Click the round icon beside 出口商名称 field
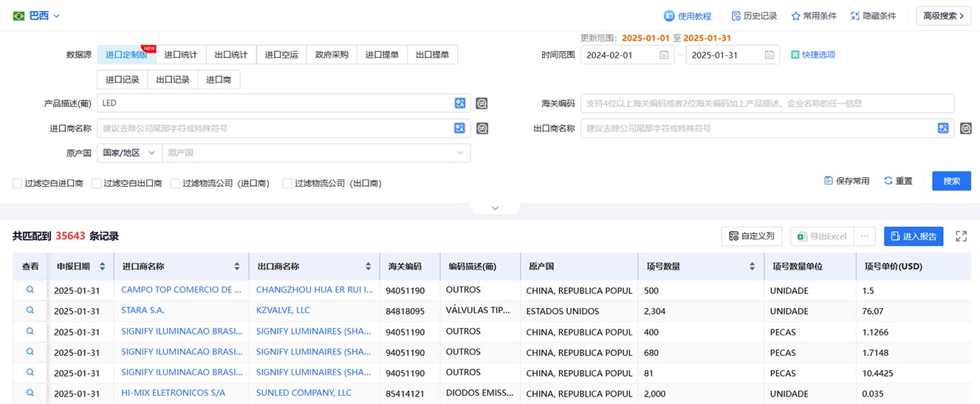The image size is (980, 404). pyautogui.click(x=966, y=129)
